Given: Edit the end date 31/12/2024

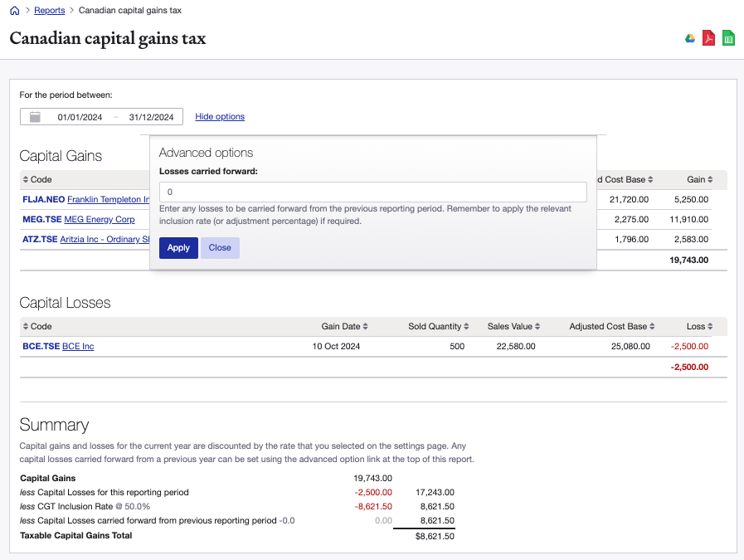Looking at the screenshot, I should click(x=151, y=117).
